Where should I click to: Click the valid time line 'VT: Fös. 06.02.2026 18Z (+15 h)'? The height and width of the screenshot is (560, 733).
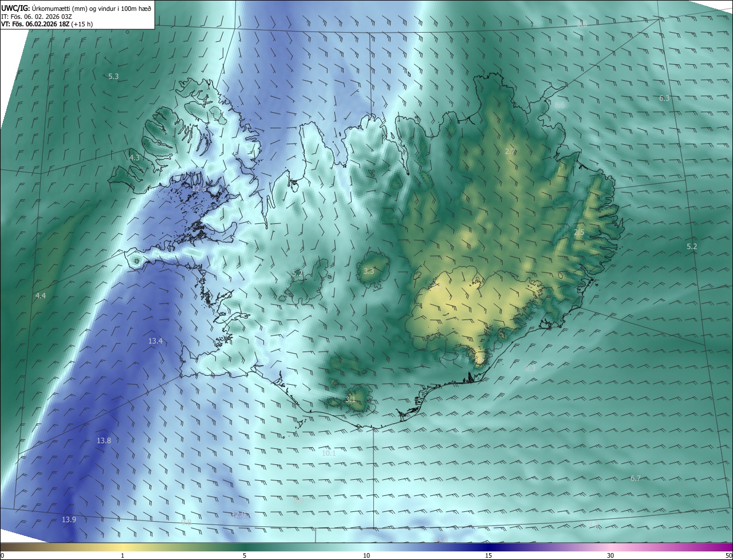47,24
